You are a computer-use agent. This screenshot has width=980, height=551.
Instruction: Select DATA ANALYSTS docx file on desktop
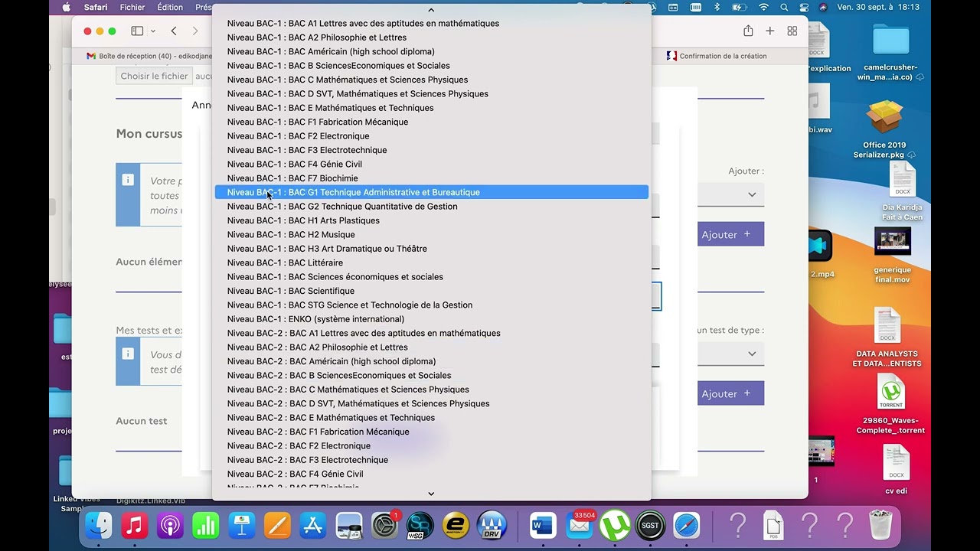(887, 337)
